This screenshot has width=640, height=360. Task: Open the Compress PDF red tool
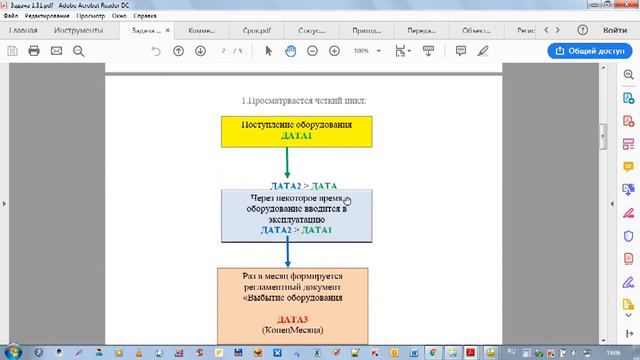click(629, 259)
